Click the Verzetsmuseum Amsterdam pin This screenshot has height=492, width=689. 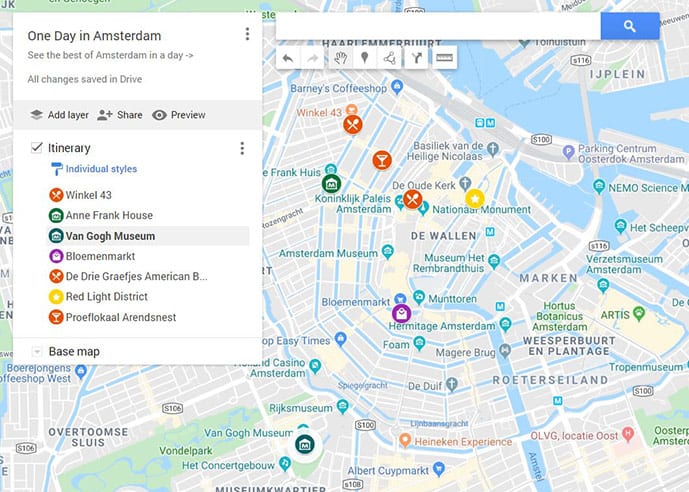603,285
